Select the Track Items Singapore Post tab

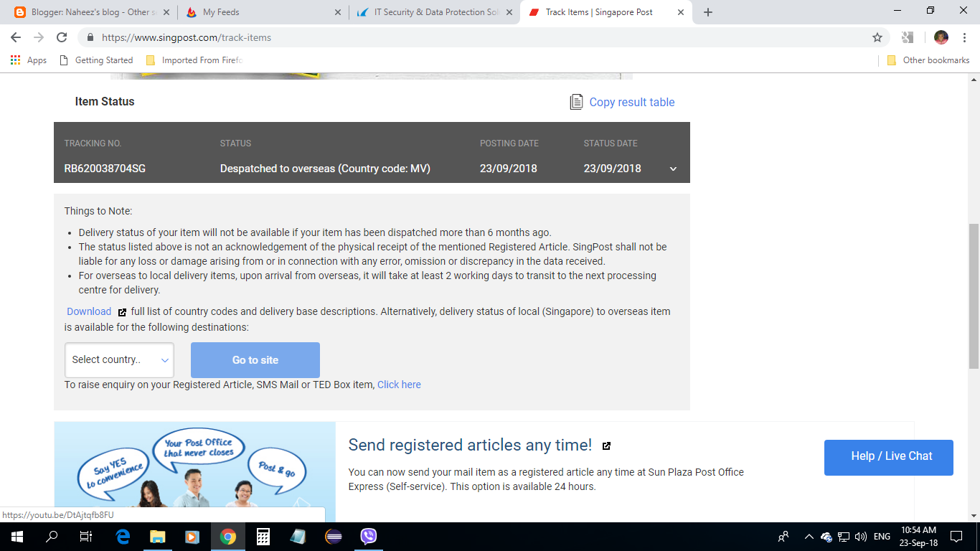coord(606,12)
